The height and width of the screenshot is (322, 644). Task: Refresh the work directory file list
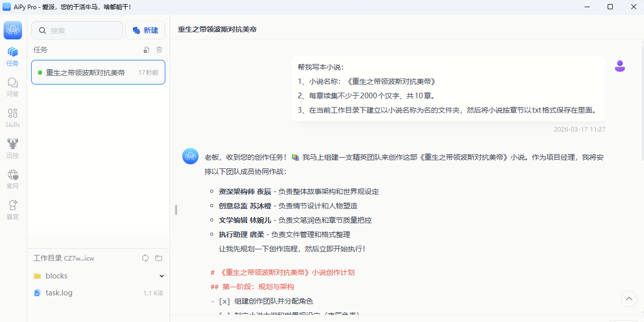pos(145,258)
